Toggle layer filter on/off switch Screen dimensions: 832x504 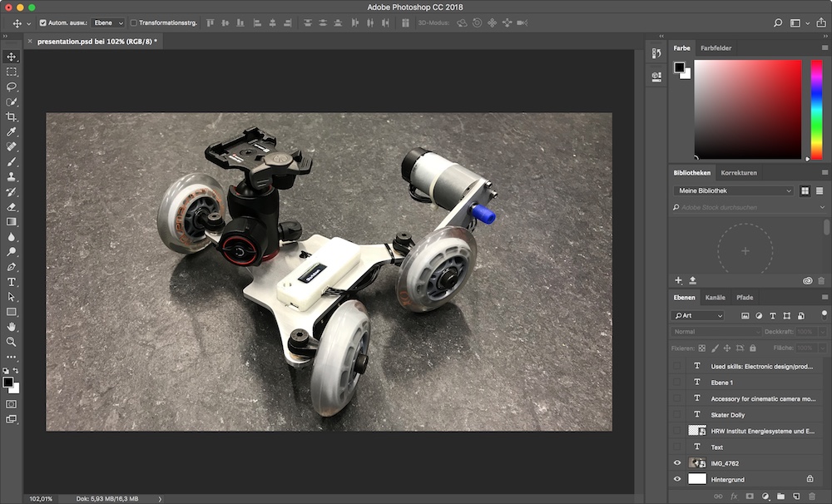point(824,315)
